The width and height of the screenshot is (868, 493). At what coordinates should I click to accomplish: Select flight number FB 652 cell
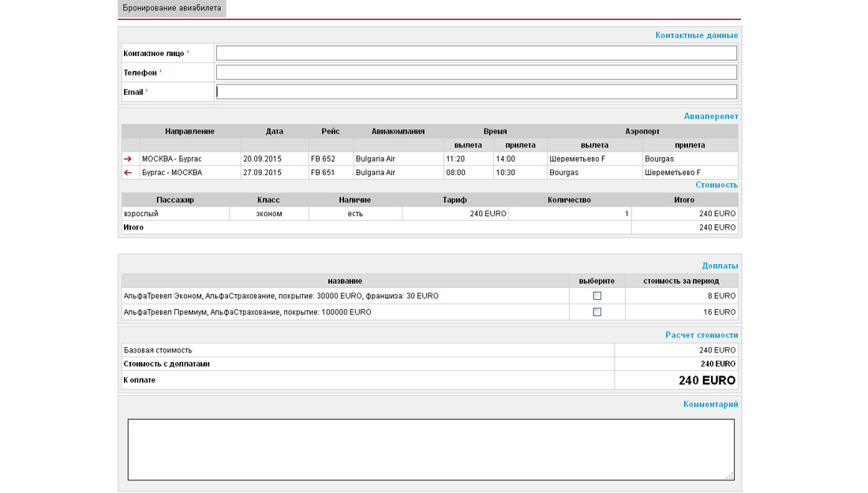pyautogui.click(x=323, y=159)
